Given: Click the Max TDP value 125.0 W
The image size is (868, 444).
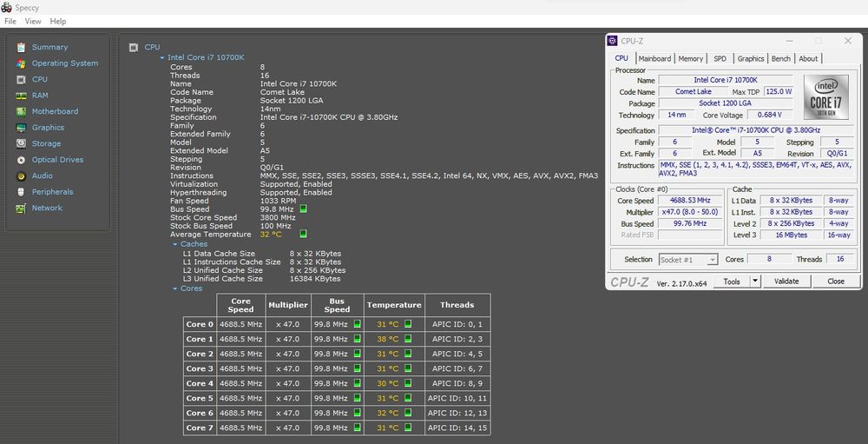Looking at the screenshot, I should 779,92.
